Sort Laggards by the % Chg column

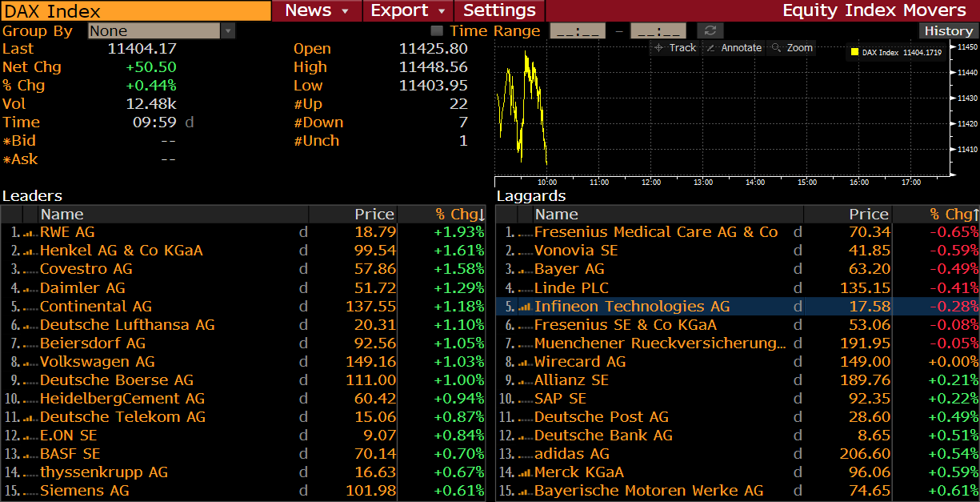936,214
